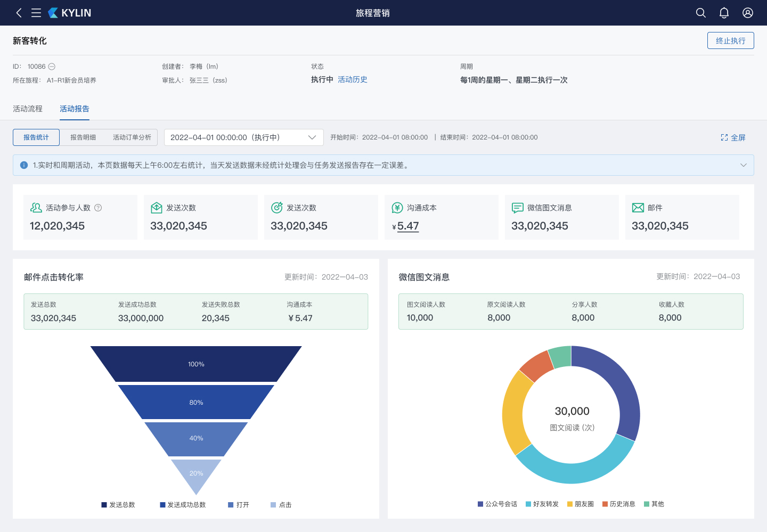Click the 终止执行 button
This screenshot has width=767, height=532.
730,40
